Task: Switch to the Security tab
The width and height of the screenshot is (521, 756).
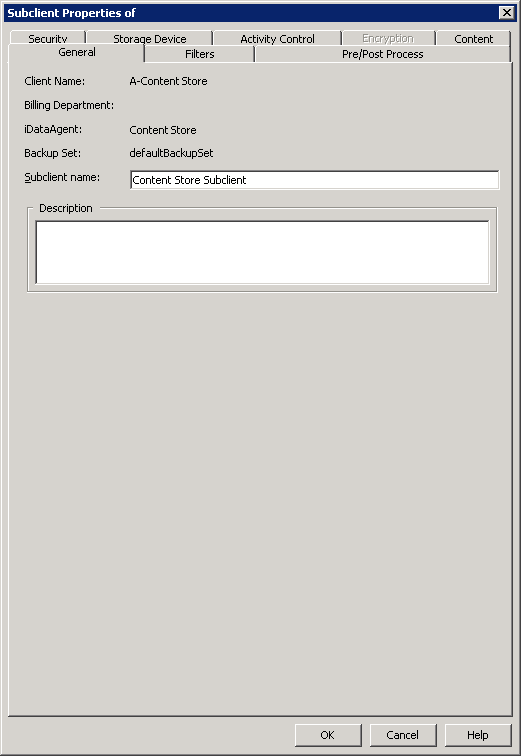Action: (x=47, y=39)
